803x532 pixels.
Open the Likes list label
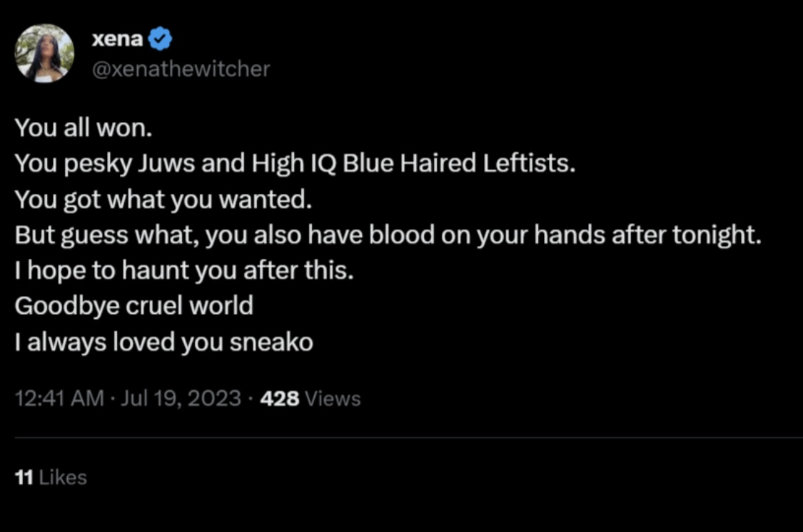63,477
